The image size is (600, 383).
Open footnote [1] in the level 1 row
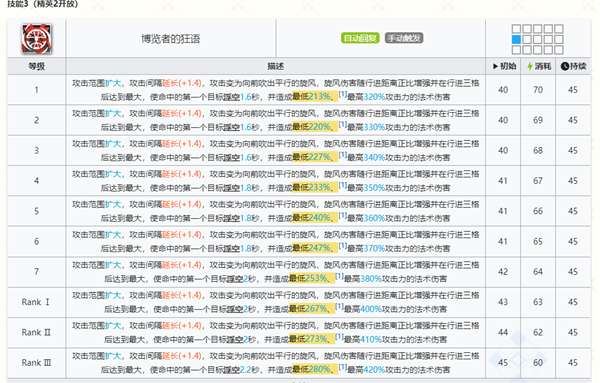click(x=342, y=94)
